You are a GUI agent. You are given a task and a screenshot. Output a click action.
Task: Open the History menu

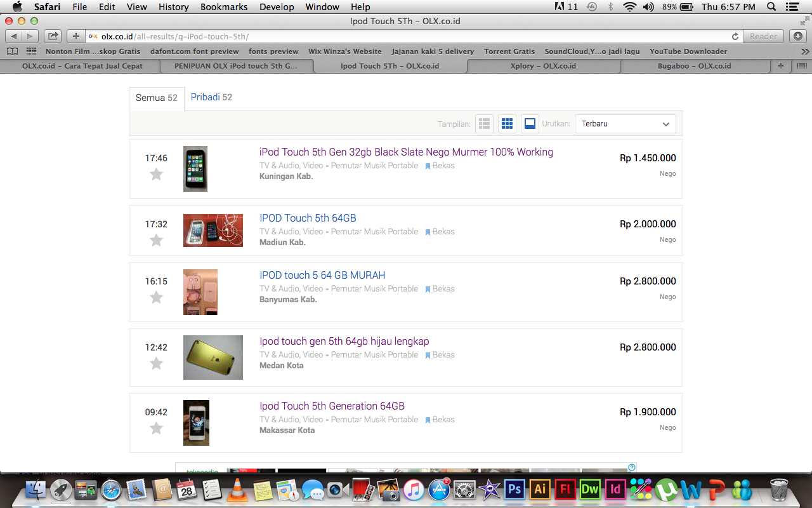click(x=174, y=7)
